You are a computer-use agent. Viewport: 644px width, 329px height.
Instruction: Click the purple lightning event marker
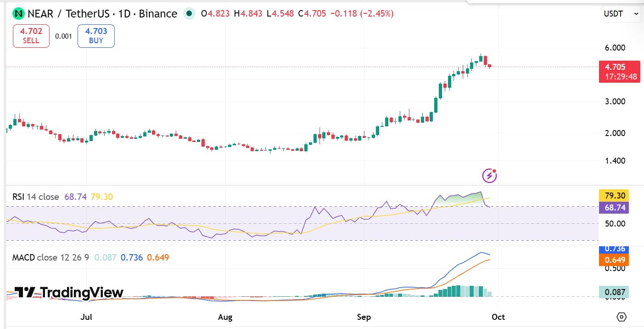coord(489,175)
